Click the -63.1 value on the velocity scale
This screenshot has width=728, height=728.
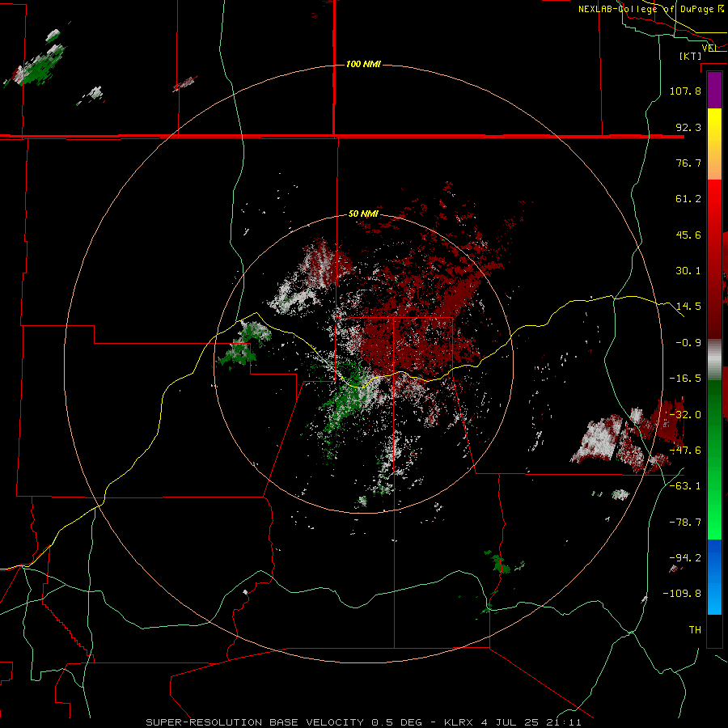tap(685, 486)
